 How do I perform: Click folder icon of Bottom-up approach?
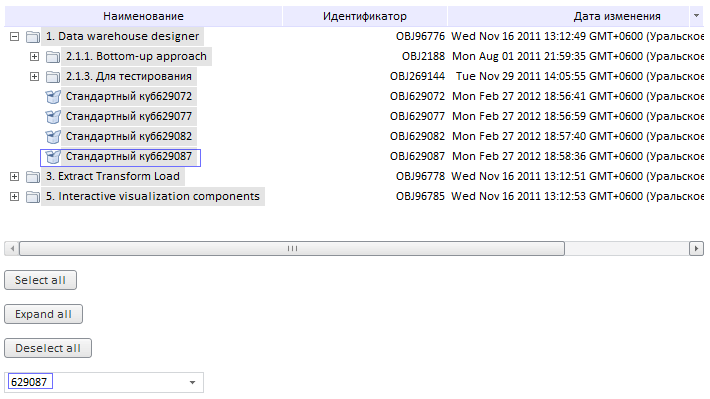[53, 57]
